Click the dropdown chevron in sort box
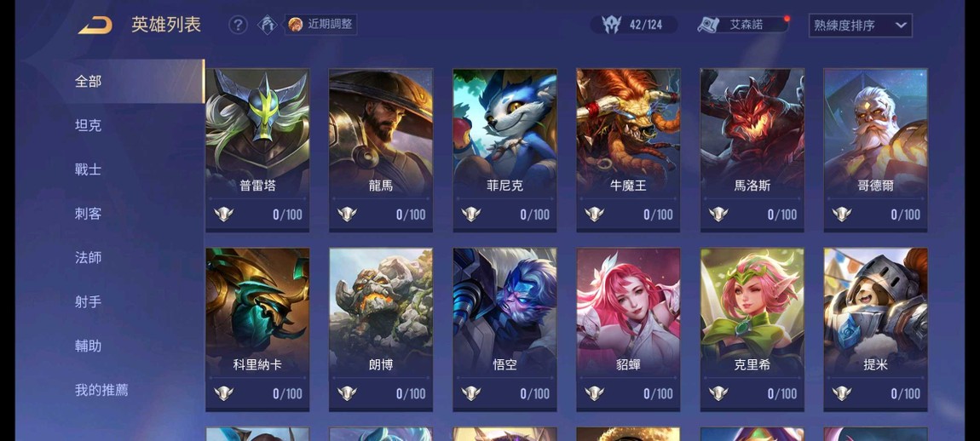This screenshot has height=441, width=980. coord(901,26)
